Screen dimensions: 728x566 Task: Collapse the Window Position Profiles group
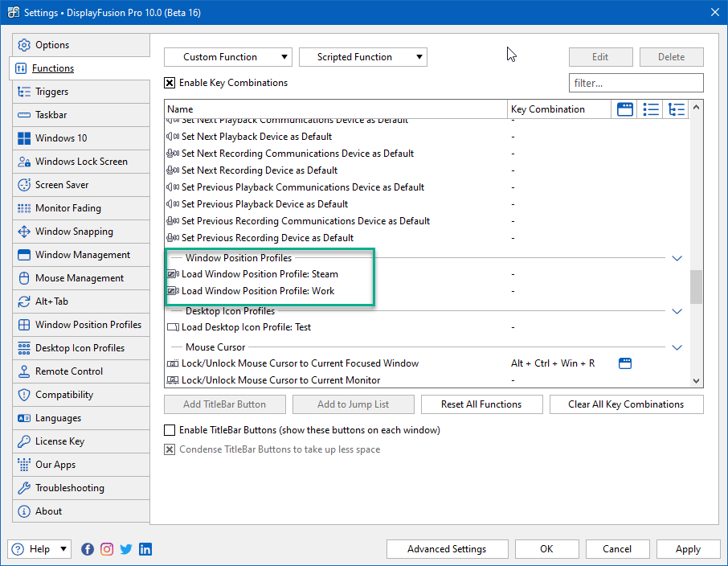677,258
